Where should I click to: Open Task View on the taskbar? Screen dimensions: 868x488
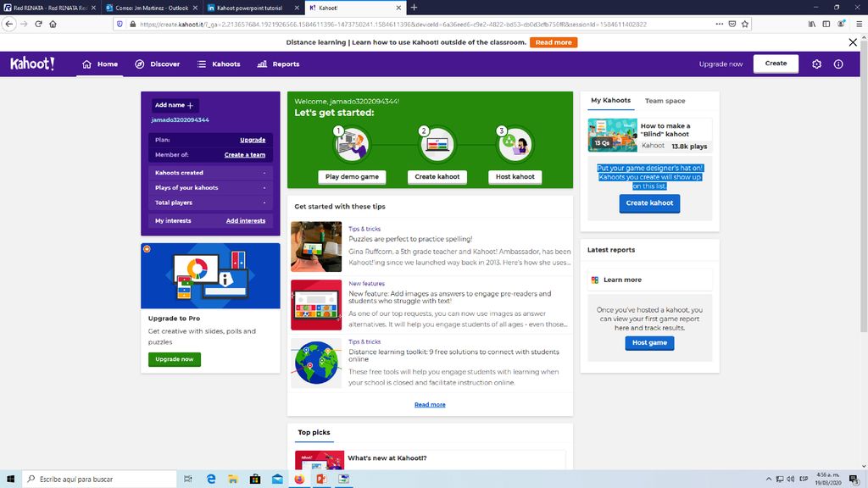(187, 480)
